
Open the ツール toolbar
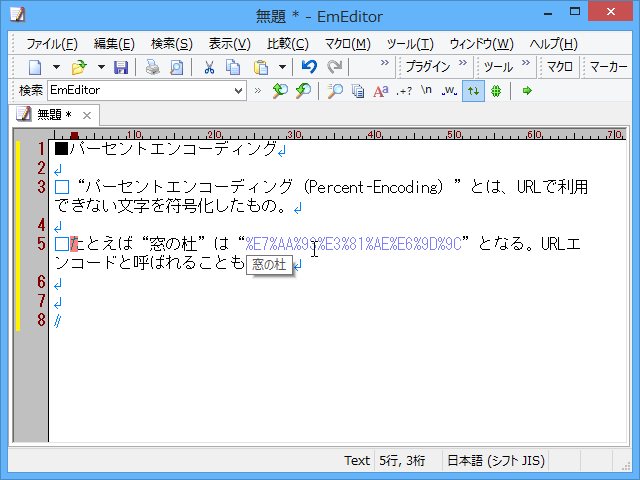(498, 67)
